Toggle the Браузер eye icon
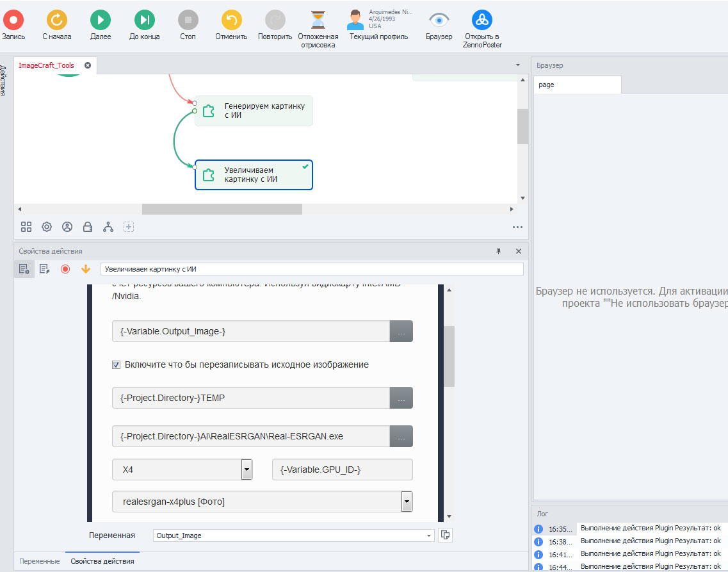This screenshot has width=728, height=572. pos(439,20)
